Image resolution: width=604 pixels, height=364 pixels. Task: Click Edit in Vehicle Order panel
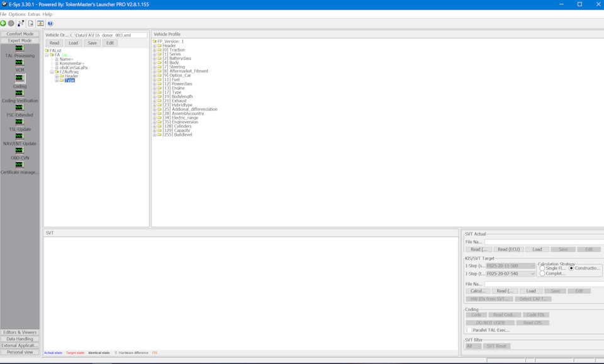(109, 43)
